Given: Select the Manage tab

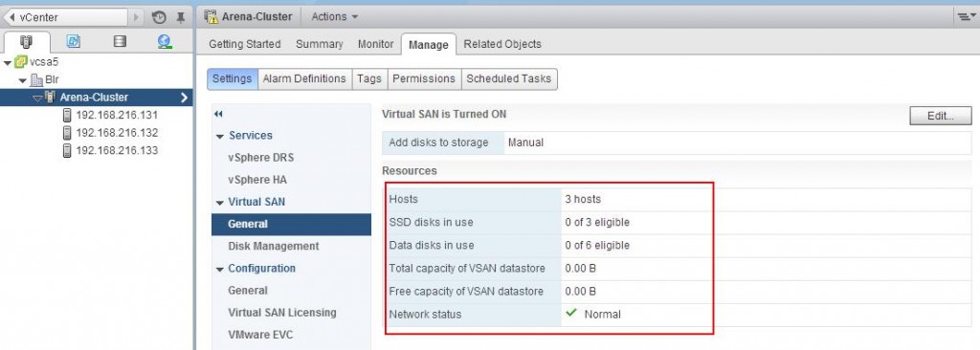Looking at the screenshot, I should click(429, 44).
